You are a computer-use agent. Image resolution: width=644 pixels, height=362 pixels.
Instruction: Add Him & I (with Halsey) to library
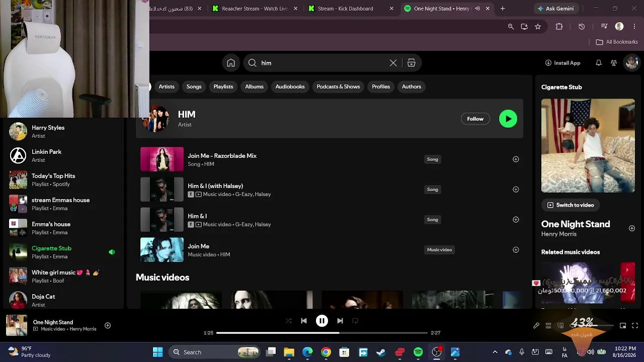pyautogui.click(x=516, y=190)
